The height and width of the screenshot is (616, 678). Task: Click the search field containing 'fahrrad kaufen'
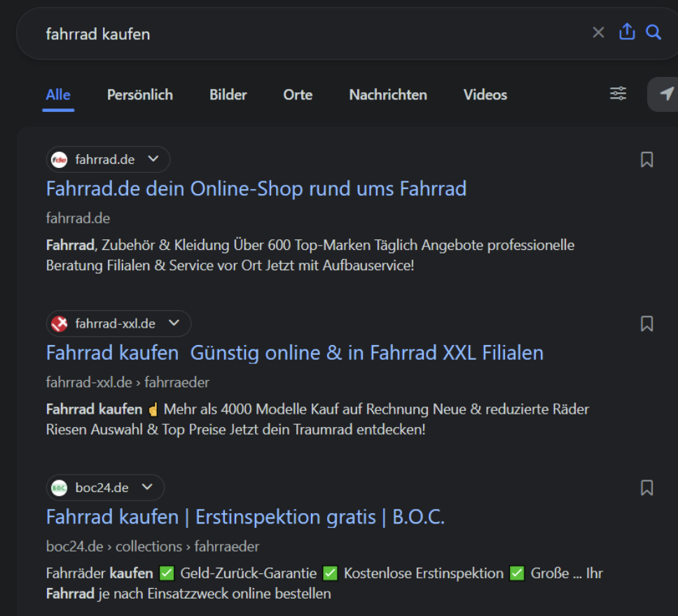(280, 34)
